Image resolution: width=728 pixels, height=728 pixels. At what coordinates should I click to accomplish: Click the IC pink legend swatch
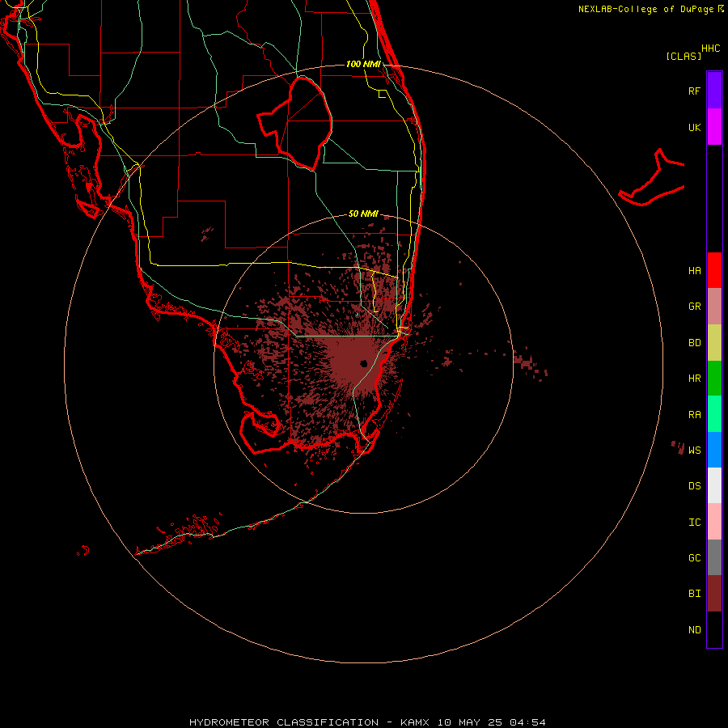[714, 522]
